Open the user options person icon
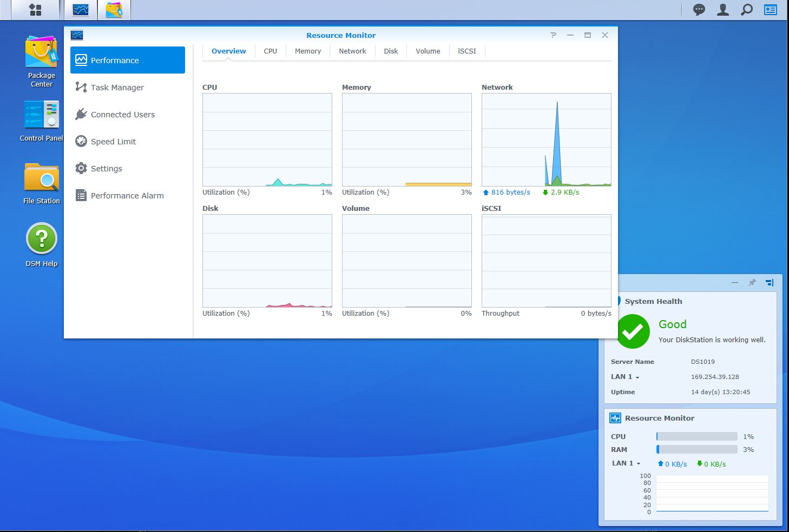The image size is (789, 532). pyautogui.click(x=723, y=10)
